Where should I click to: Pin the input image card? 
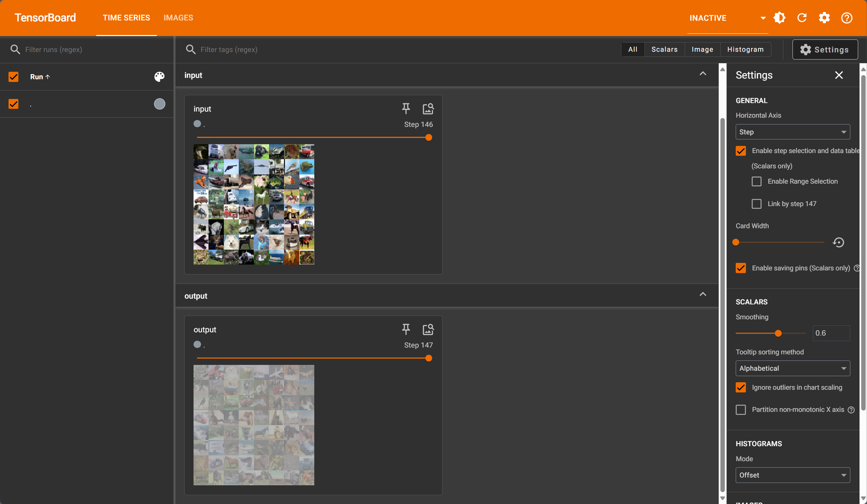click(x=406, y=108)
